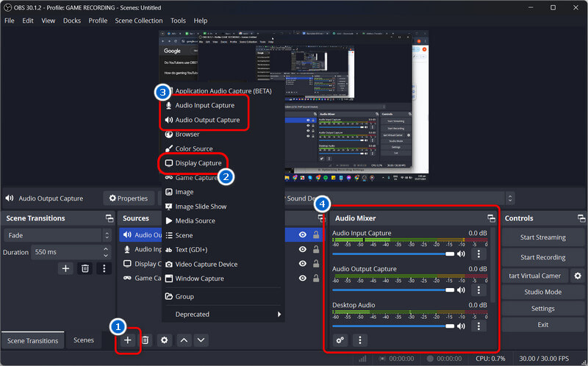588x366 pixels.
Task: Open the Tools menu
Action: pos(178,21)
